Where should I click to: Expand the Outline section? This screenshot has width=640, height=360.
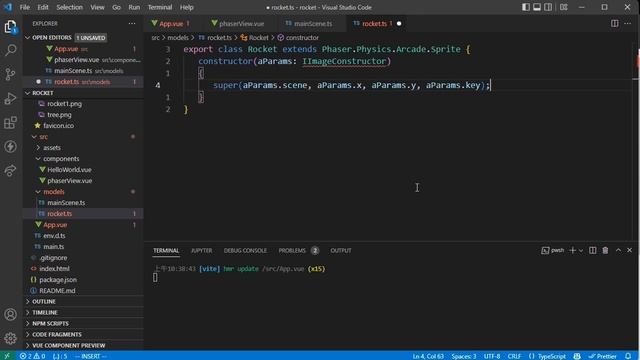point(83,302)
